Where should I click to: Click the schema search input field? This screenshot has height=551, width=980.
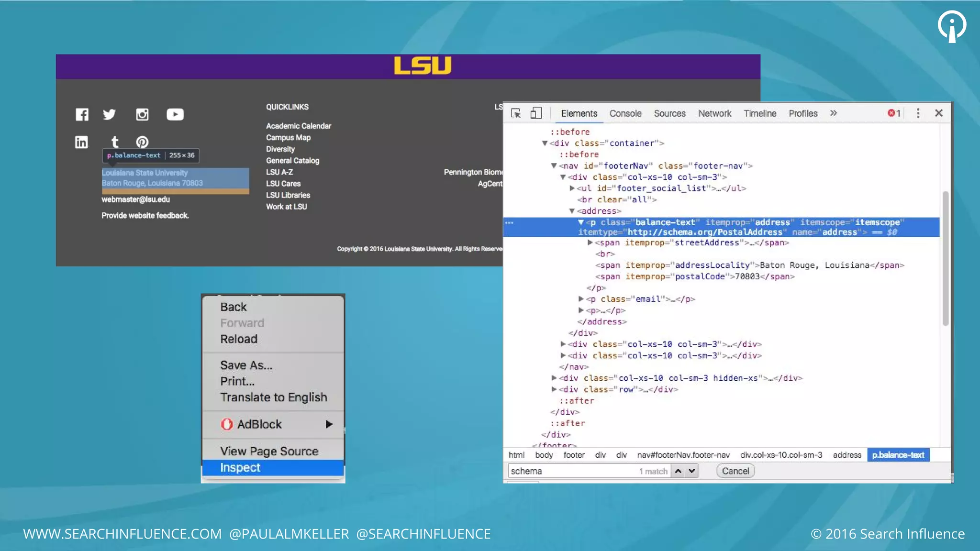[x=572, y=471]
